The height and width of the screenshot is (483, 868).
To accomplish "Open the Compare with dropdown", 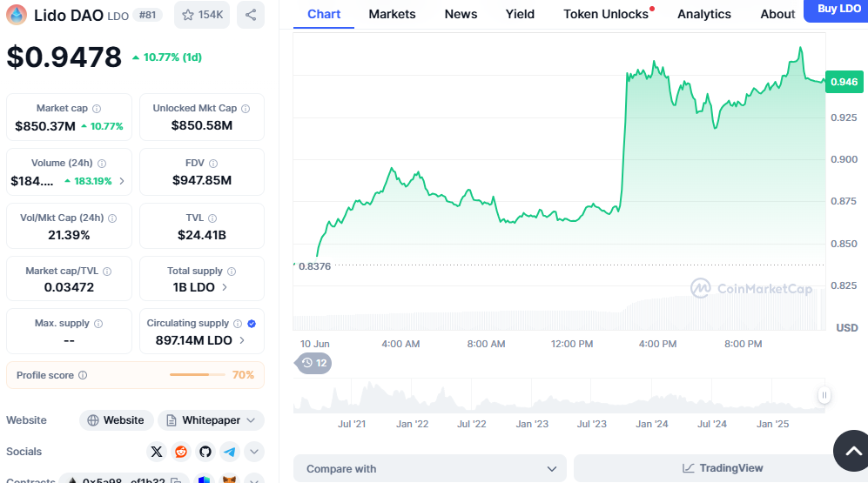I will click(429, 468).
